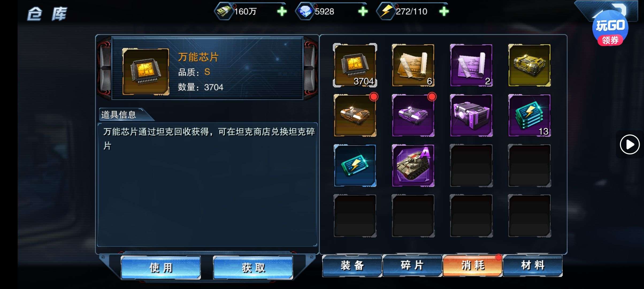Click the 获取 button

(x=253, y=268)
